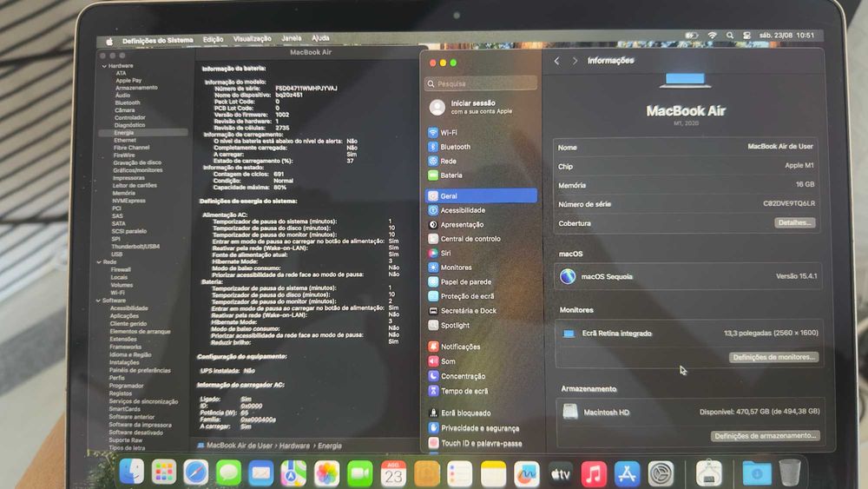The height and width of the screenshot is (489, 868).
Task: Click Wi-Fi status icon in menu bar
Action: tap(712, 36)
